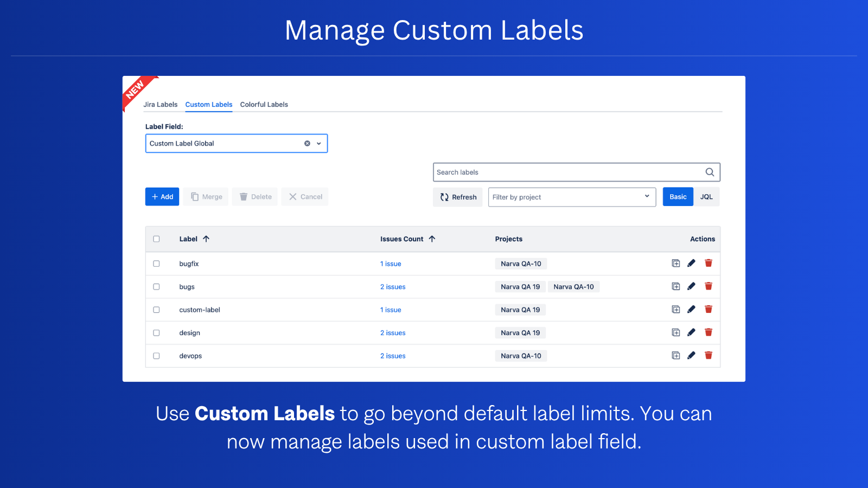The height and width of the screenshot is (488, 868).
Task: Click Narva QA 19 tag in bugs row
Action: tap(520, 287)
